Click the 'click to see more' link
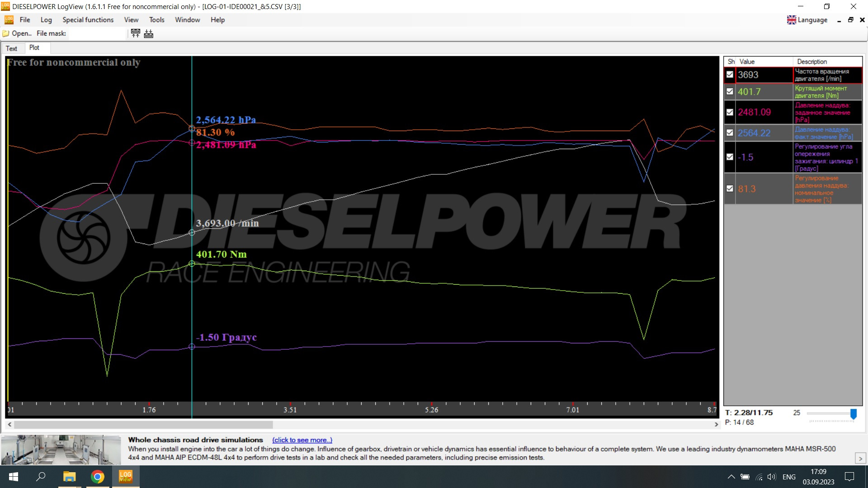 (x=302, y=440)
